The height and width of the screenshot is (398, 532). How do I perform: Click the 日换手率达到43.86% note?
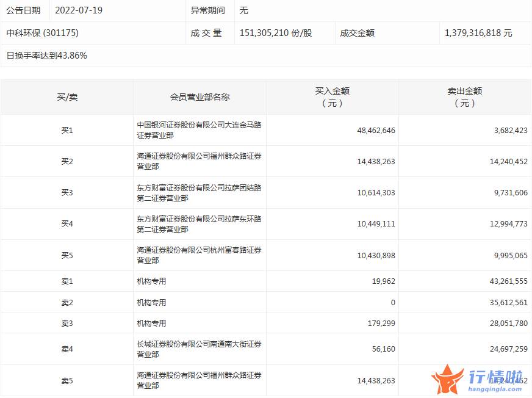point(46,56)
